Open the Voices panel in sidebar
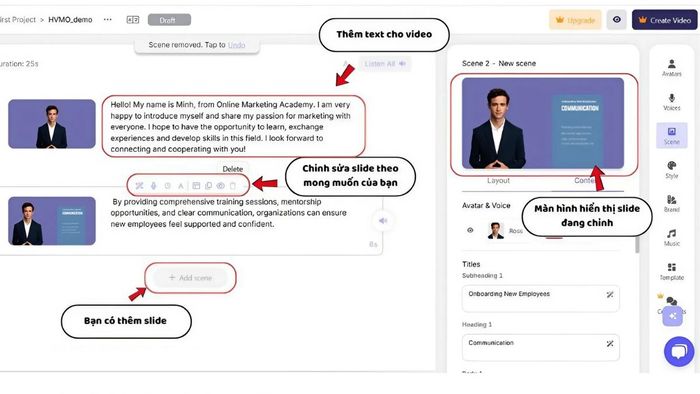Screen dimensions: 700x394 click(671, 102)
